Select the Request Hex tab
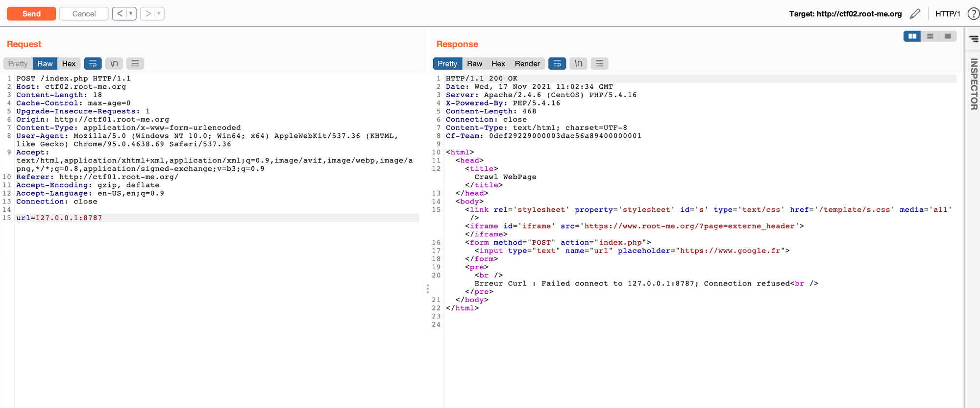The height and width of the screenshot is (408, 980). point(69,64)
